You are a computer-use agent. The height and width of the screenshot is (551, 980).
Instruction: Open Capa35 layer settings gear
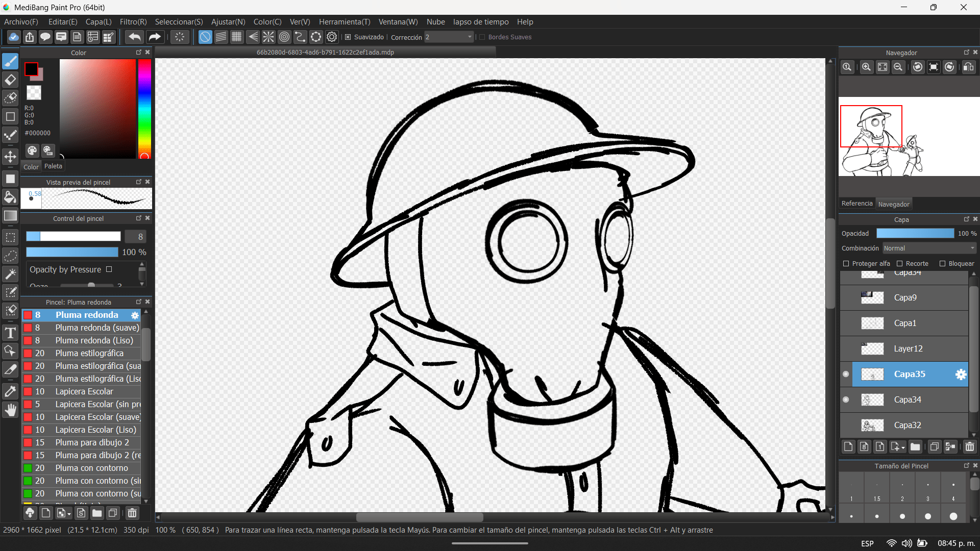(x=961, y=374)
